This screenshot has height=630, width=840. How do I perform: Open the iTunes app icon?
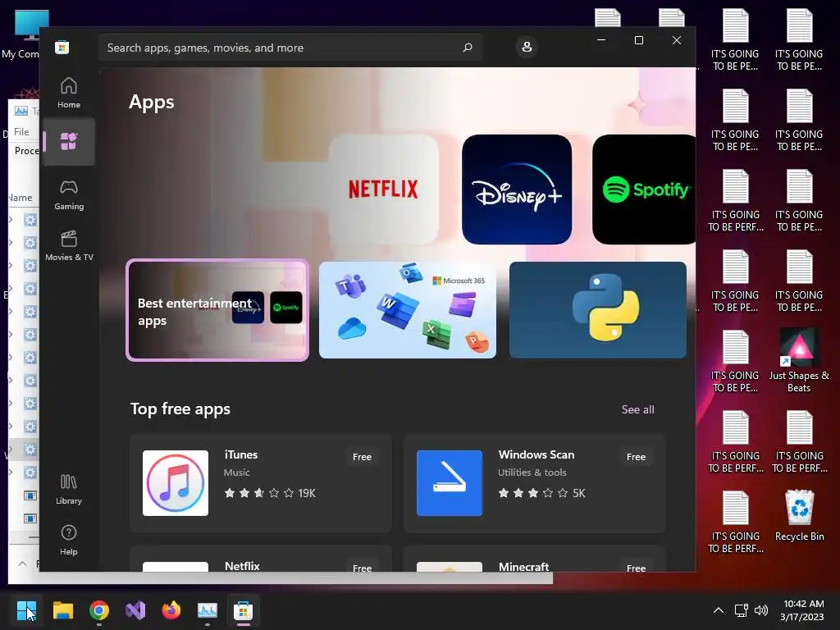coord(176,483)
